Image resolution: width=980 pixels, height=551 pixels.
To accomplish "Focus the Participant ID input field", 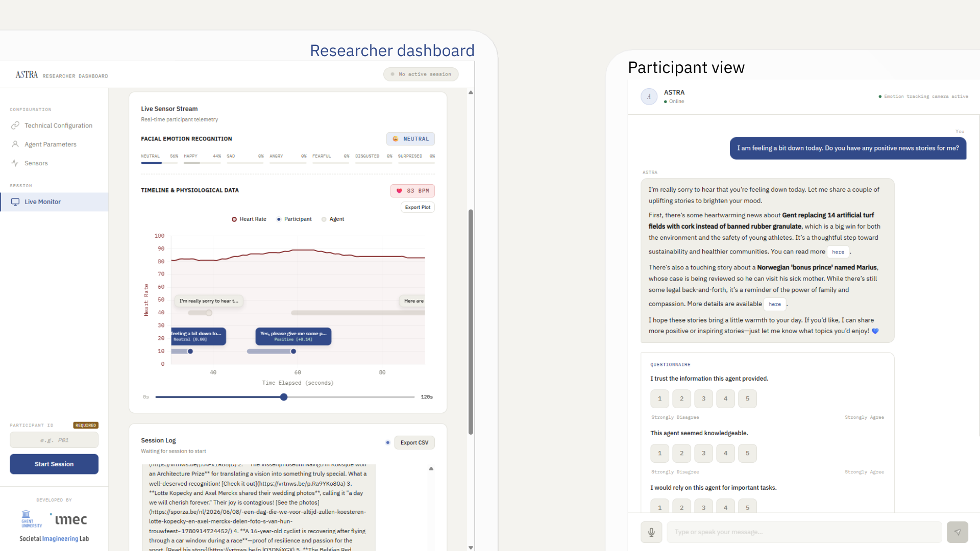I will [x=54, y=440].
